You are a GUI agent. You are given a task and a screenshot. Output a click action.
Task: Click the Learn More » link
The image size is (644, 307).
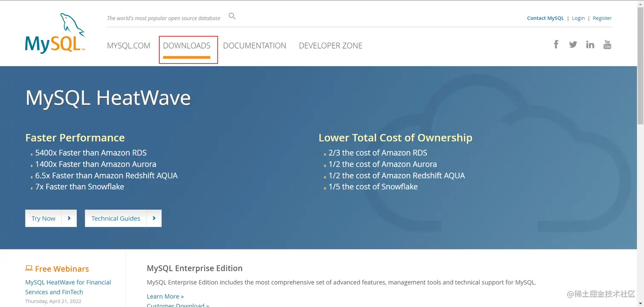click(165, 296)
